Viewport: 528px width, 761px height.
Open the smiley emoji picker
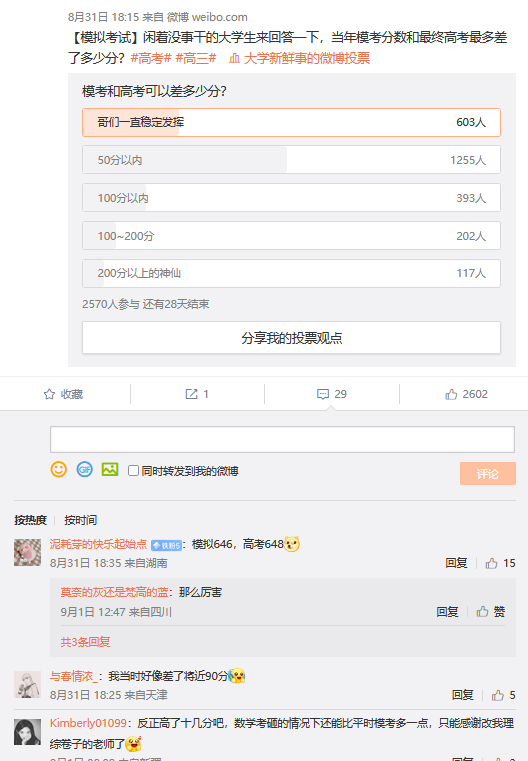coord(59,469)
